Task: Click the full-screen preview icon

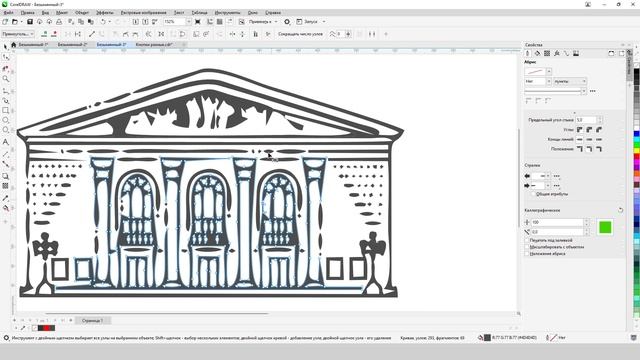Action: (198, 22)
